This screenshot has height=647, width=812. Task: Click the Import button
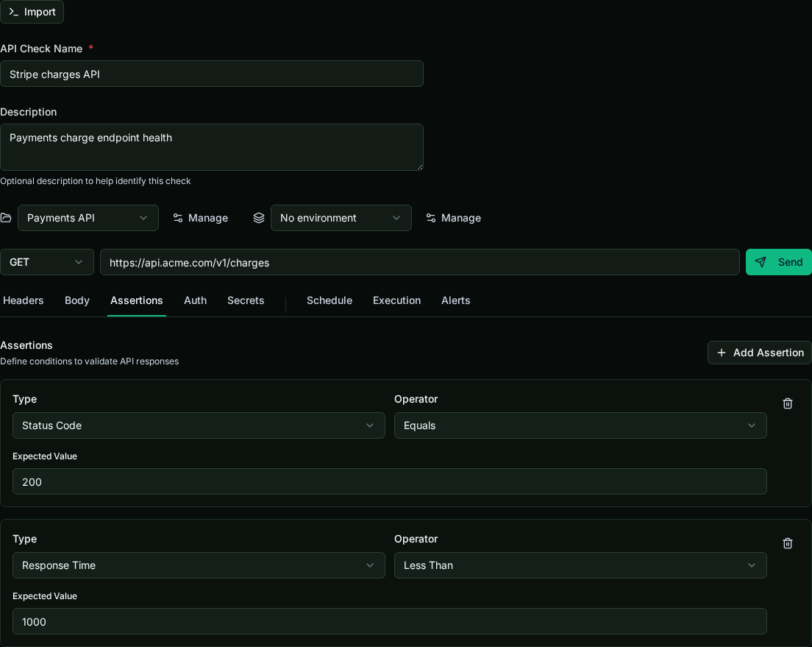pyautogui.click(x=32, y=11)
